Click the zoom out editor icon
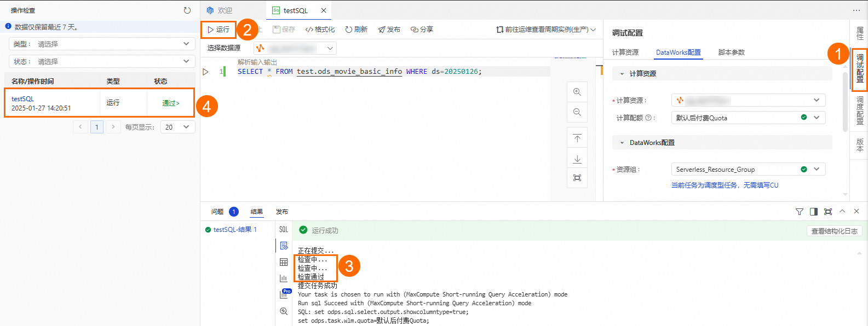The height and width of the screenshot is (326, 868). point(577,112)
